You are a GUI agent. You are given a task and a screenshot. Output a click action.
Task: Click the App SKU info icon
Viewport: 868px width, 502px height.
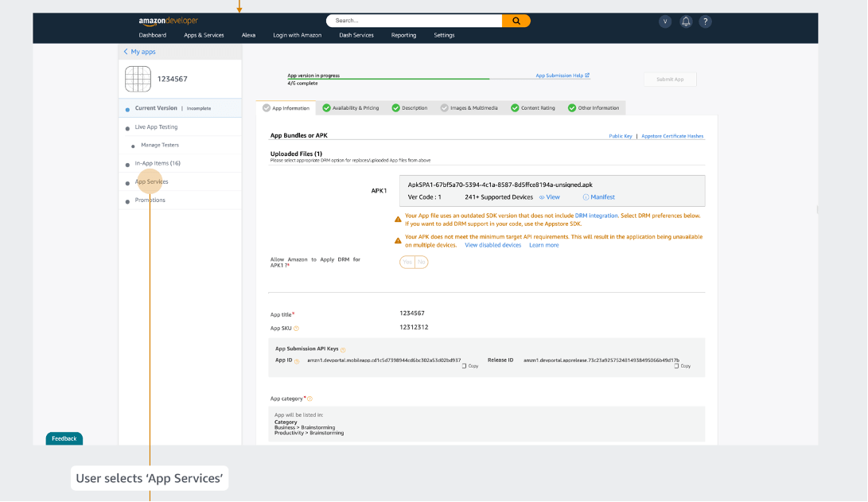[297, 328]
